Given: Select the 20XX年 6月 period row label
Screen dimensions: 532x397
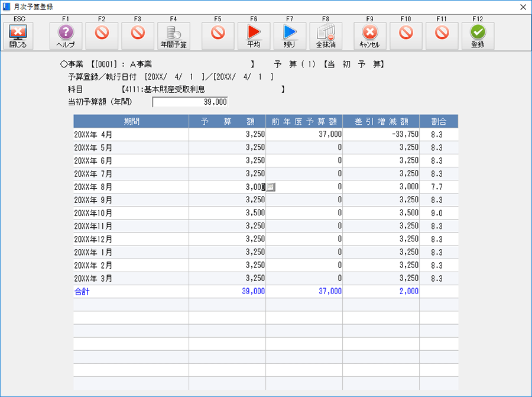Looking at the screenshot, I should pyautogui.click(x=93, y=160).
